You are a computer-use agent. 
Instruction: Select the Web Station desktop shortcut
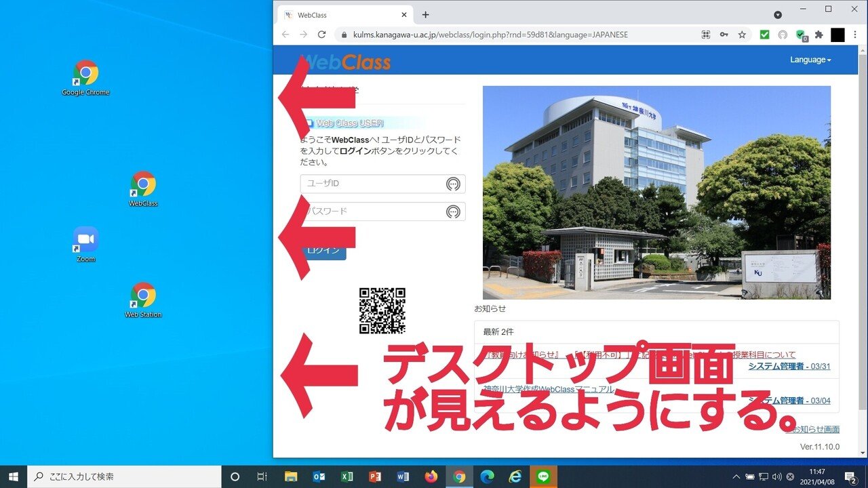pyautogui.click(x=143, y=300)
